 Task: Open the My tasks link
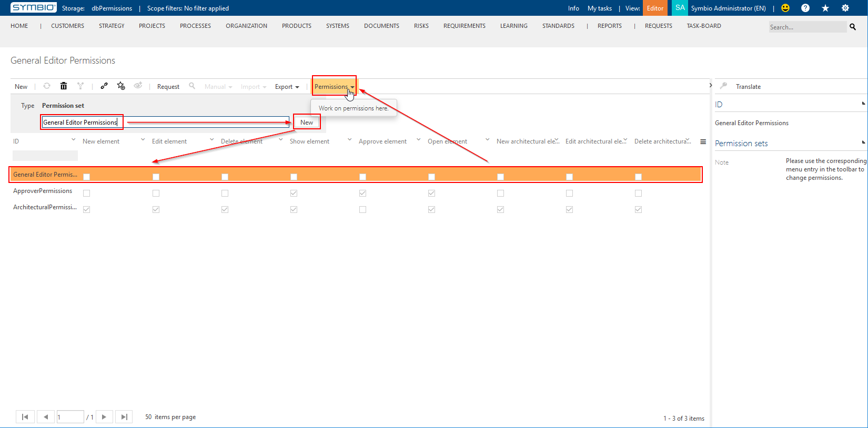pos(600,8)
